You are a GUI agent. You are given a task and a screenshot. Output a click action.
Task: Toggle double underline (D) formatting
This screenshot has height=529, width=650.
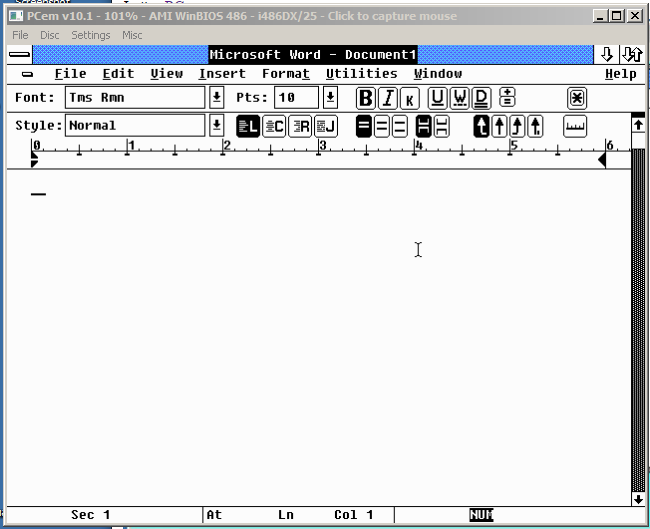coord(481,98)
